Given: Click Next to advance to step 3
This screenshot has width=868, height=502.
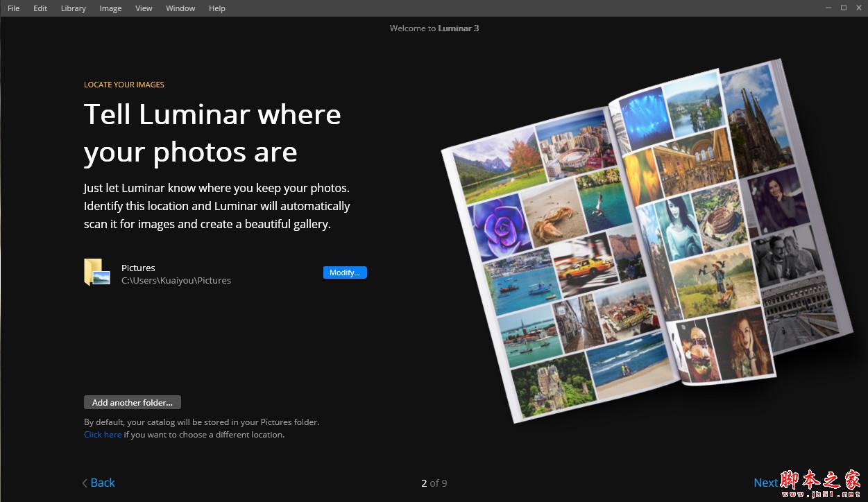Looking at the screenshot, I should click(766, 482).
